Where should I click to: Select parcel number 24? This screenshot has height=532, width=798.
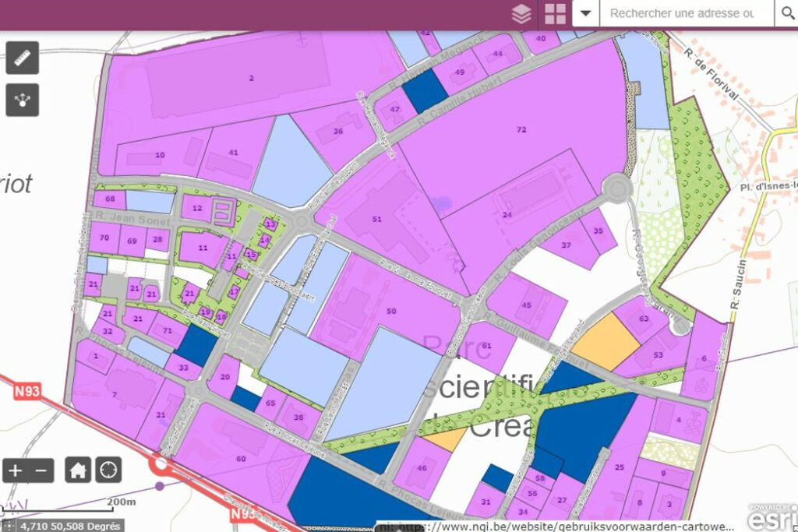(x=507, y=215)
